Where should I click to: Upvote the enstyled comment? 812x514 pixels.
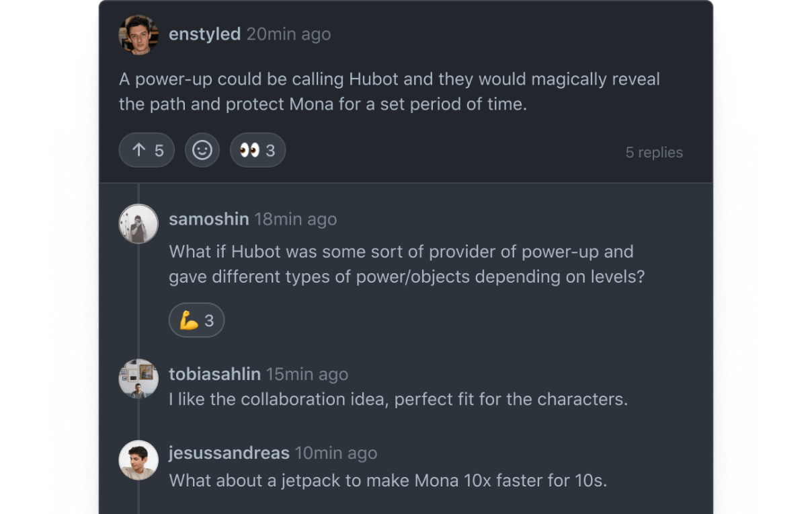point(147,150)
